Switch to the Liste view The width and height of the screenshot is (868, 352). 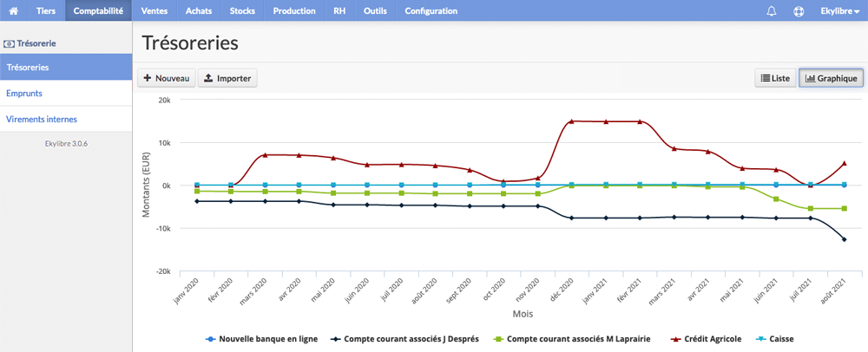click(x=775, y=79)
